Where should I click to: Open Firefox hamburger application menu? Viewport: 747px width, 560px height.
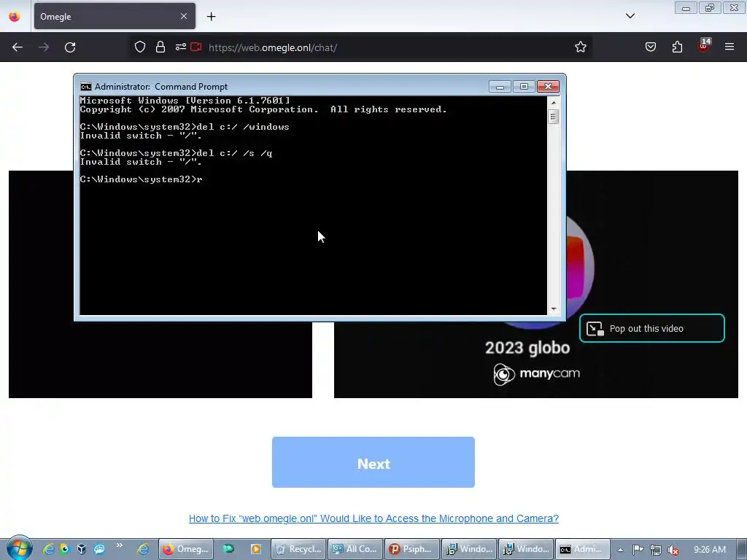point(729,47)
